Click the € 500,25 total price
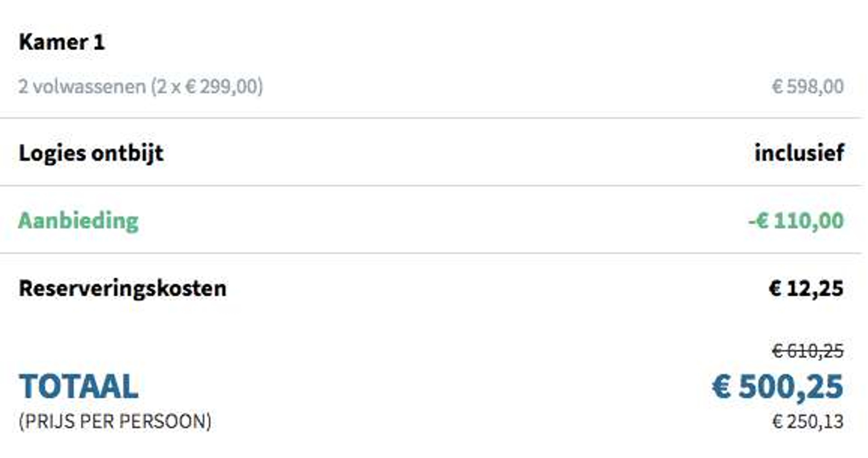The image size is (868, 458). [x=777, y=387]
